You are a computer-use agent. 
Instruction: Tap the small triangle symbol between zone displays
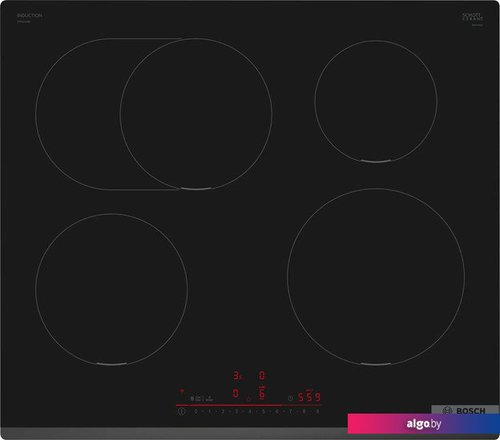click(x=248, y=399)
